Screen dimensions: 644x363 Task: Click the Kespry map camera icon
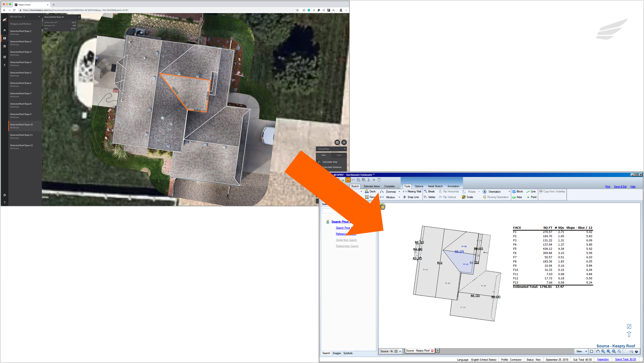337,142
